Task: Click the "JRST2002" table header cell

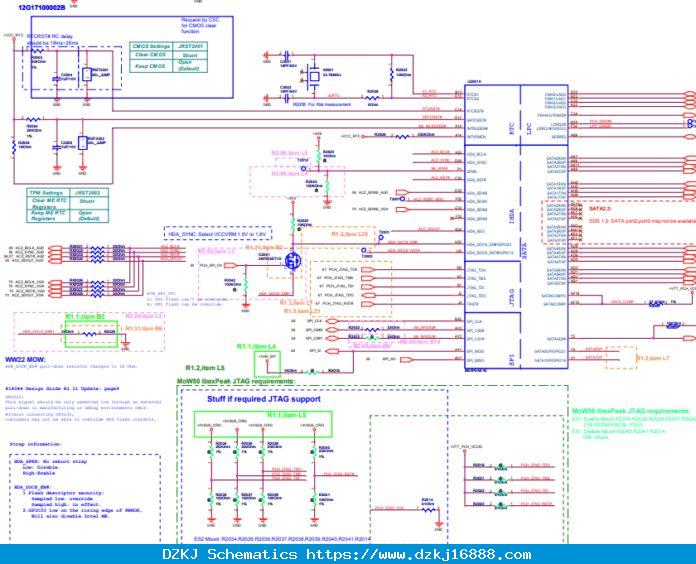Action: [88, 193]
